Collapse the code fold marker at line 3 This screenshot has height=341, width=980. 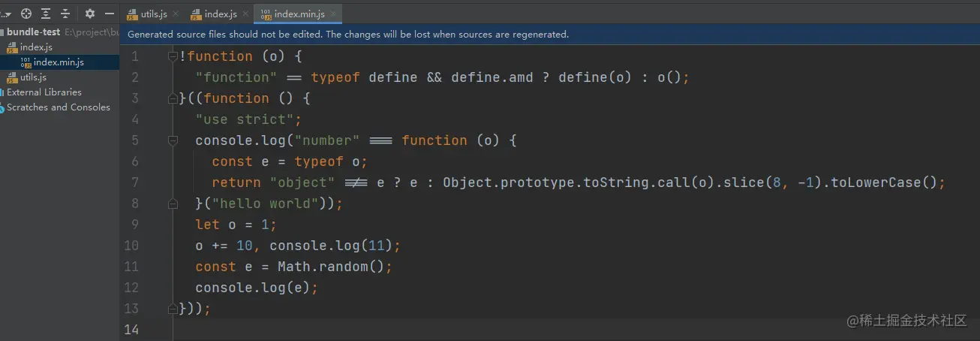pyautogui.click(x=173, y=98)
